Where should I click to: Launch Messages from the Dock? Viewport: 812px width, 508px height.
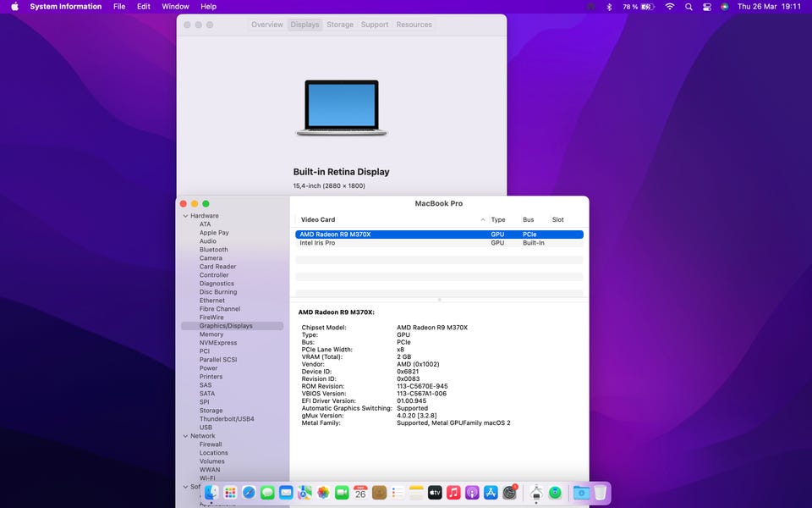[267, 493]
